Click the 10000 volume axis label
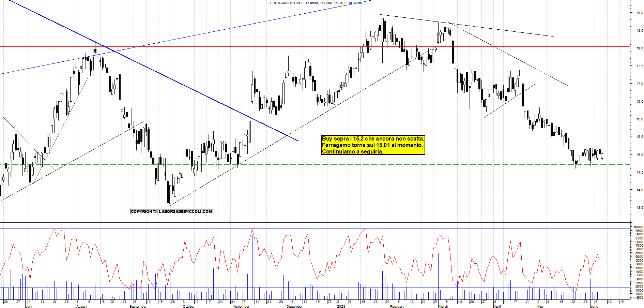Screen dimensions: 644x308 point(638,227)
